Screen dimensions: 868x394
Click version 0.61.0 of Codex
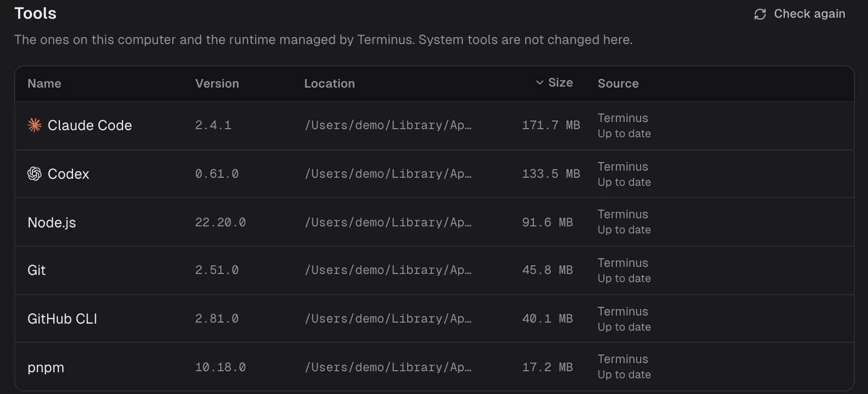pyautogui.click(x=217, y=174)
